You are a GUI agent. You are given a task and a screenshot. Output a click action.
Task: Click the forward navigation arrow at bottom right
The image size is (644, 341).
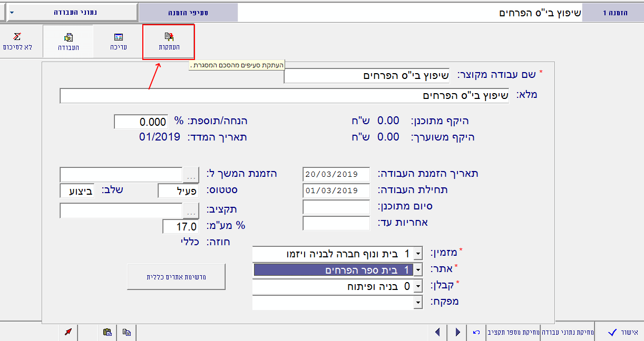(x=457, y=332)
